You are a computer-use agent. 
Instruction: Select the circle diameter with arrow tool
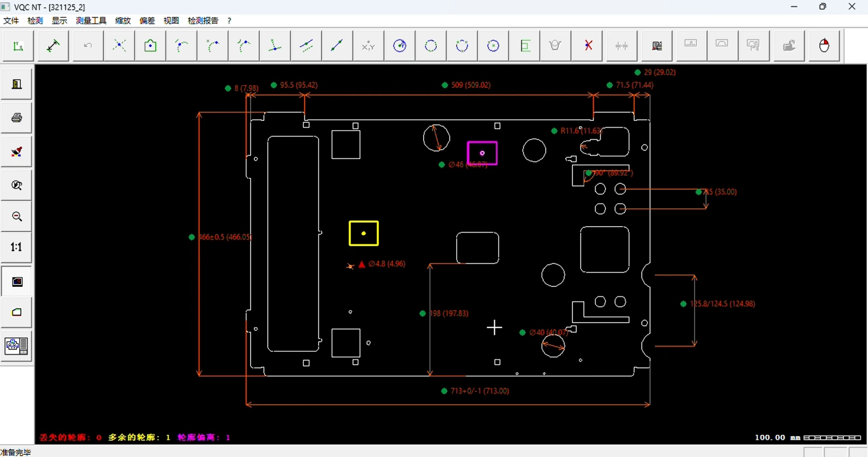point(400,46)
